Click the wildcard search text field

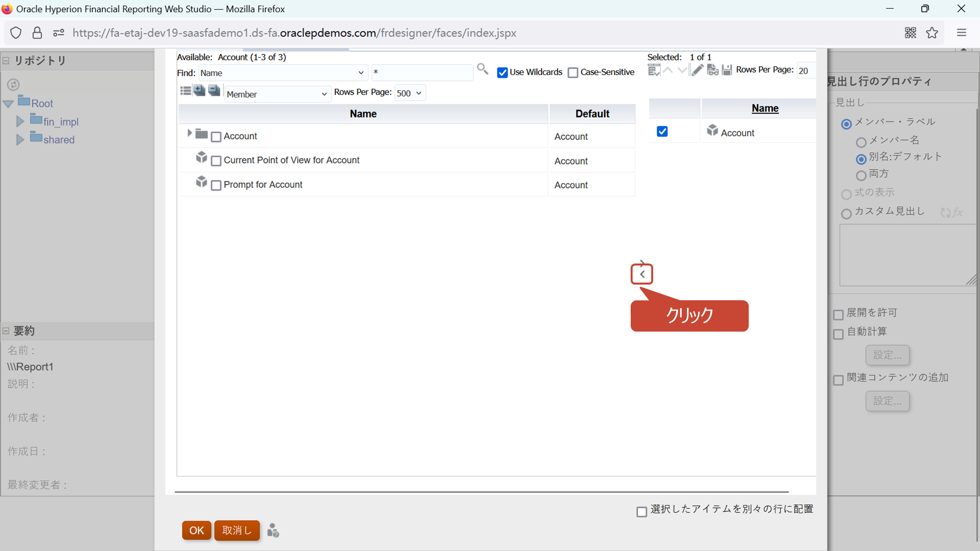click(421, 72)
